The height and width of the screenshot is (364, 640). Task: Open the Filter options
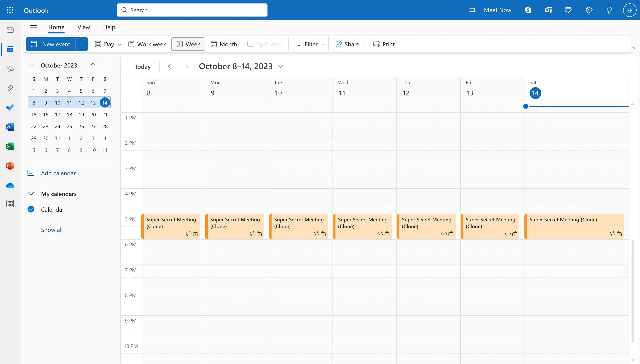(x=309, y=44)
